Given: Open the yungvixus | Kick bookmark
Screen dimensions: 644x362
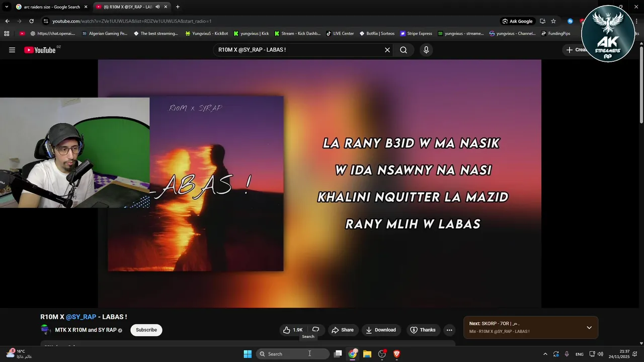Looking at the screenshot, I should pos(251,34).
